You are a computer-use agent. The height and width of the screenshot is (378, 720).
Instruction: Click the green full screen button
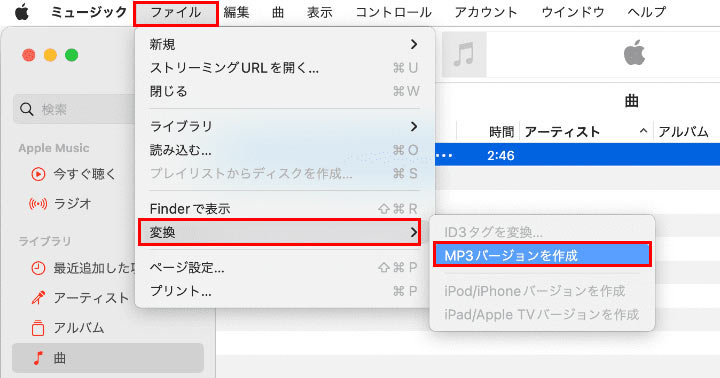tap(71, 55)
